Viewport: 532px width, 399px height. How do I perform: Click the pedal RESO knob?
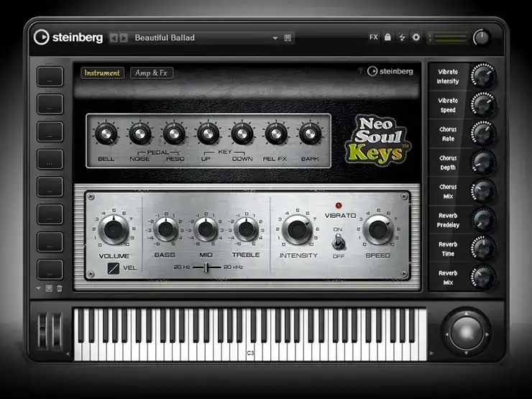click(174, 134)
